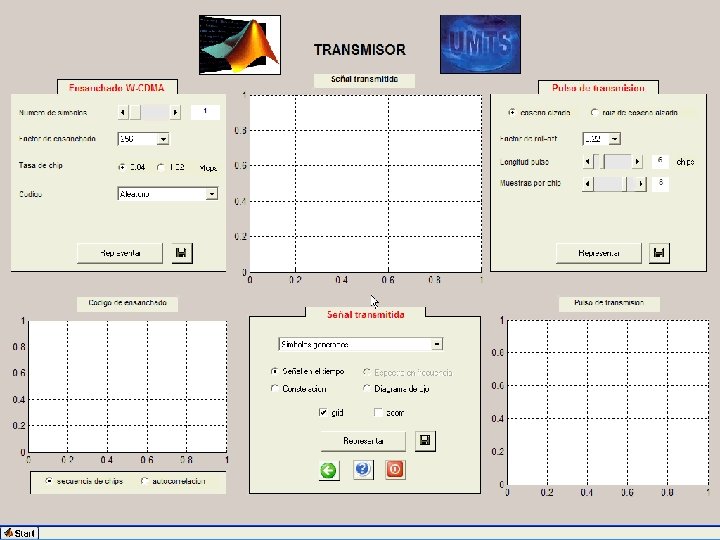Click inside the Pulso de transmision plot axes
This screenshot has height=540, width=720.
click(x=608, y=402)
